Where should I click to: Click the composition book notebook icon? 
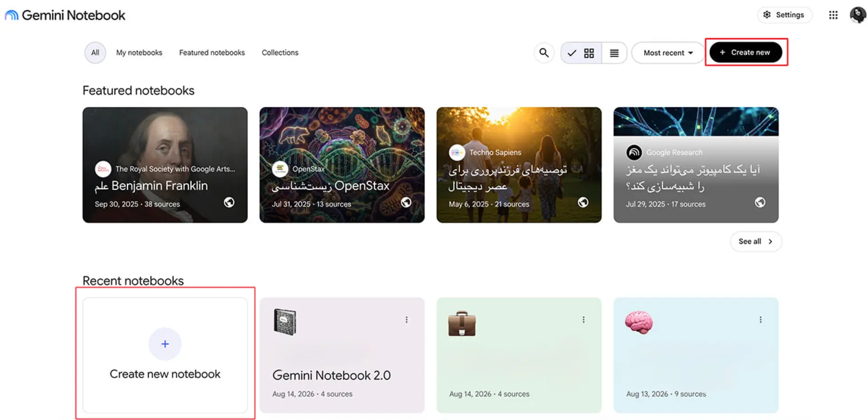(x=285, y=322)
